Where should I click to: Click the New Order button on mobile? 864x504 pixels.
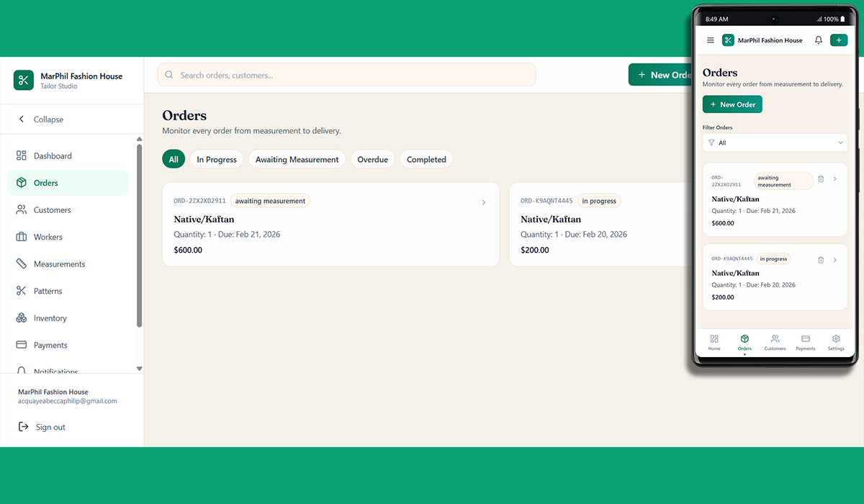pyautogui.click(x=732, y=104)
